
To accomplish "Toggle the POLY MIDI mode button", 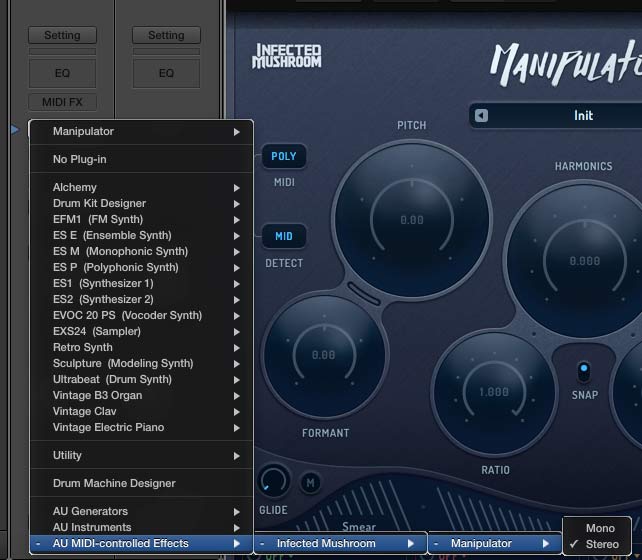I will [284, 157].
